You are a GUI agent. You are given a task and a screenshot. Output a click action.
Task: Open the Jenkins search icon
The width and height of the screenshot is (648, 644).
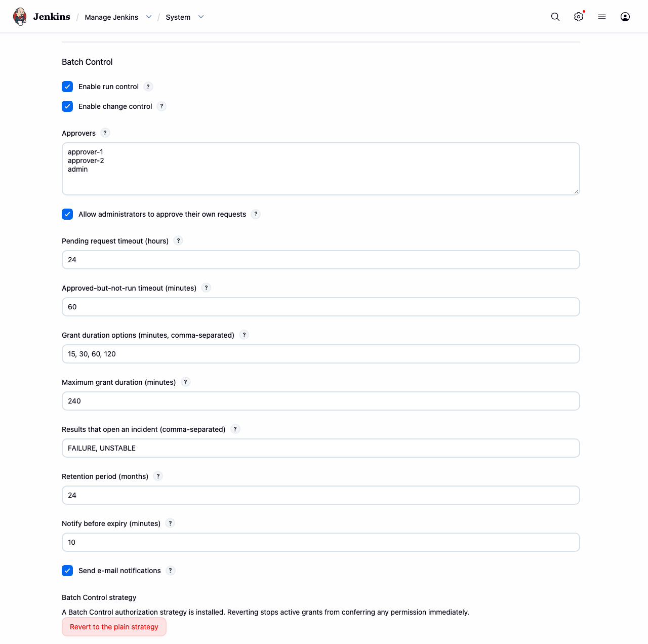[x=555, y=17]
